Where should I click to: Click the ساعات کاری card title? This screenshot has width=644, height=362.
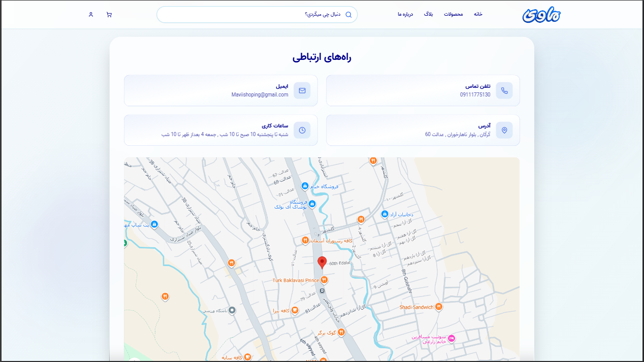[275, 125]
